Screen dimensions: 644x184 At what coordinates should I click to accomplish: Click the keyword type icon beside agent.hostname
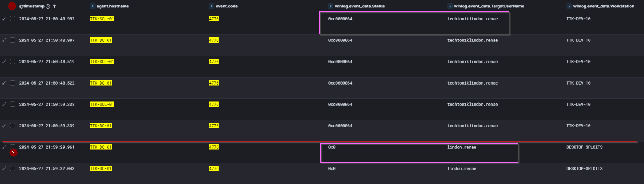(x=93, y=6)
